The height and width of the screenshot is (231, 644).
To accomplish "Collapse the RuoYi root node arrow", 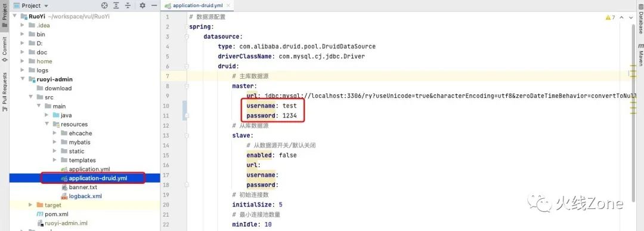I will click(15, 17).
